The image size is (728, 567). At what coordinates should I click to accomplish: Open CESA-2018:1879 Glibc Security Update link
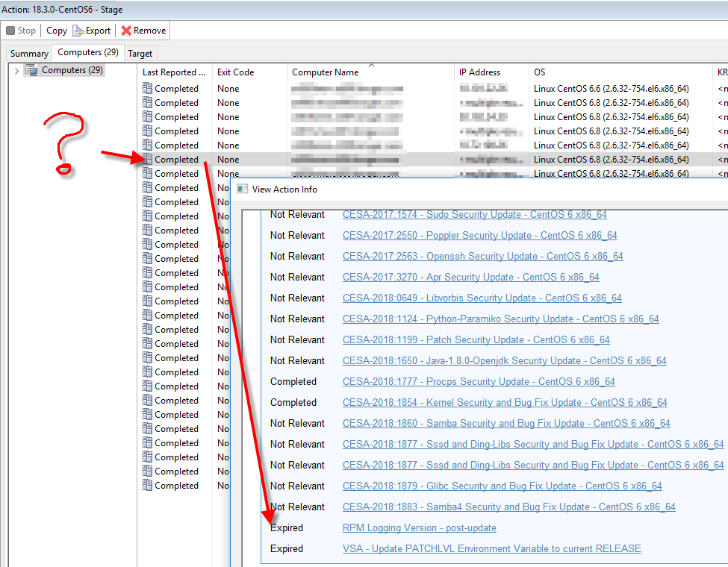pyautogui.click(x=502, y=486)
